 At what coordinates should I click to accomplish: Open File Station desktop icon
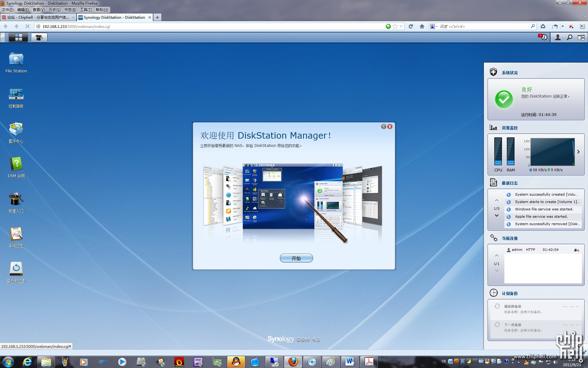pos(16,63)
